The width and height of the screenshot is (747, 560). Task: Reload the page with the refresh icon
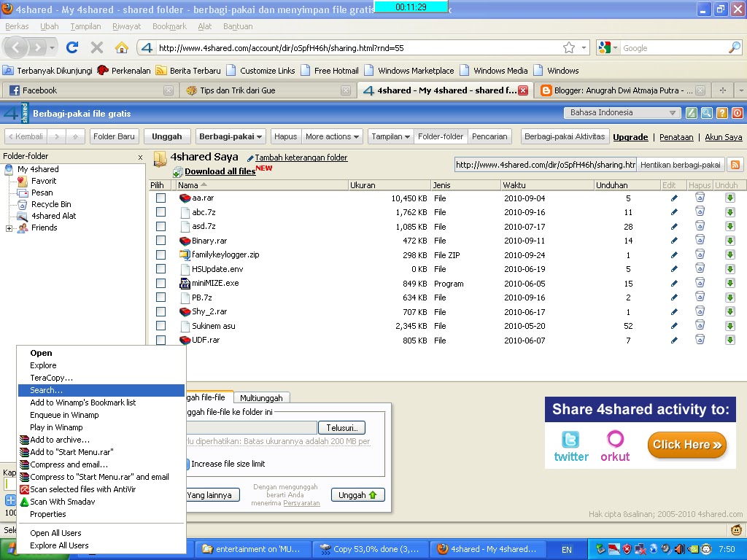click(x=72, y=47)
